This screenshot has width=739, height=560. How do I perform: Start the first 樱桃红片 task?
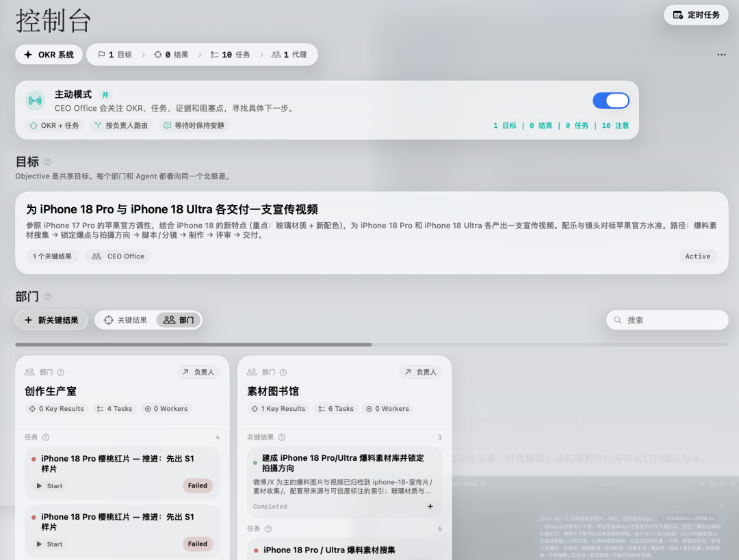[50, 486]
